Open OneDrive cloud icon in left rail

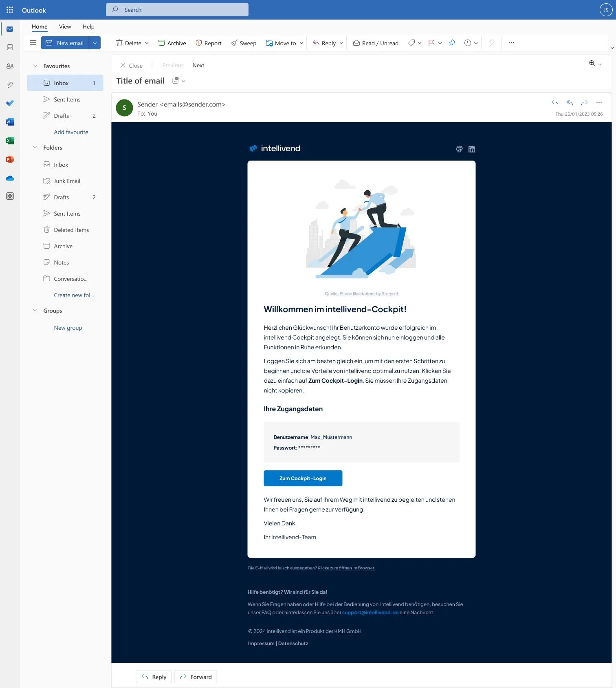(x=10, y=178)
